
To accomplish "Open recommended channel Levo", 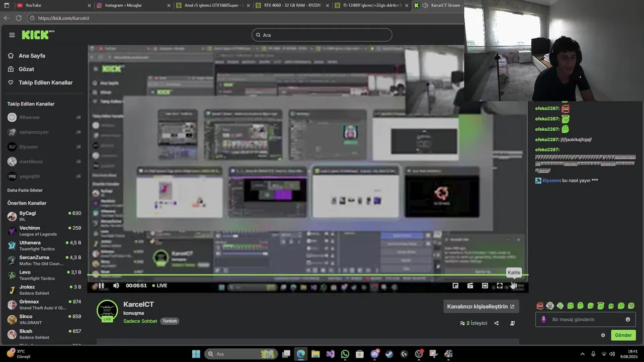I will (x=44, y=275).
